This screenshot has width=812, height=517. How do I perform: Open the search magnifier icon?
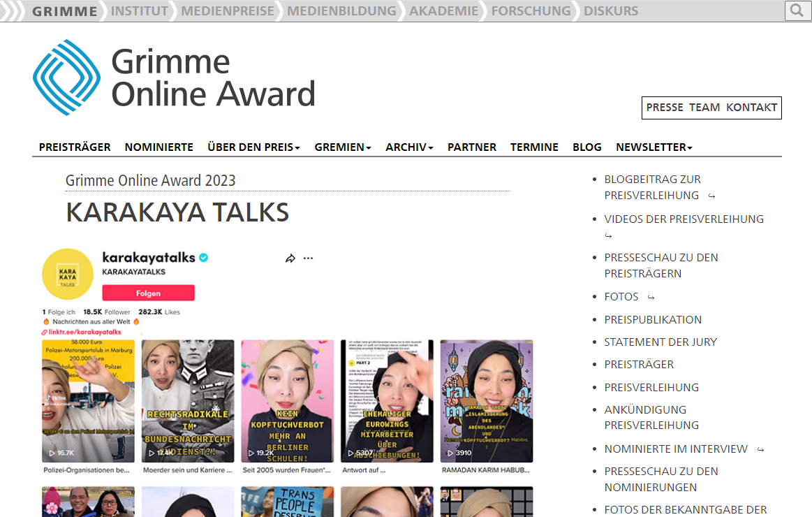[797, 10]
